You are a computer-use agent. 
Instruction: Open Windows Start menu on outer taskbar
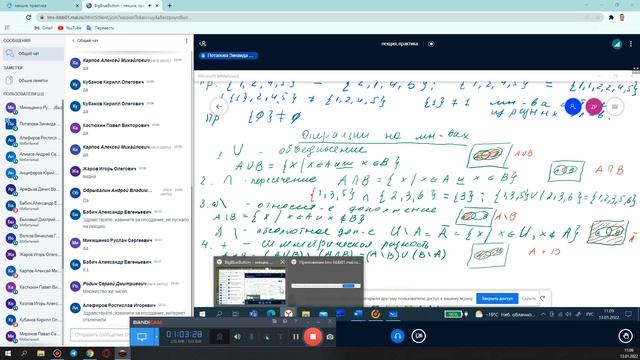pyautogui.click(x=8, y=353)
